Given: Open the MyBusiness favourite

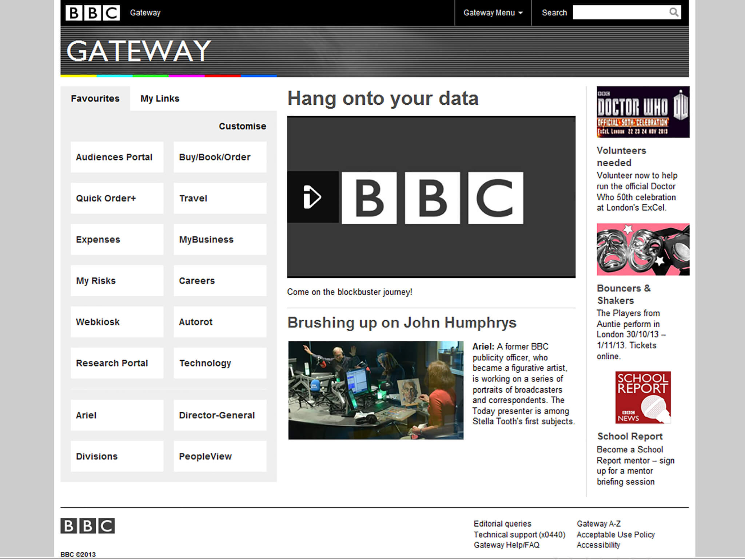Looking at the screenshot, I should [220, 239].
